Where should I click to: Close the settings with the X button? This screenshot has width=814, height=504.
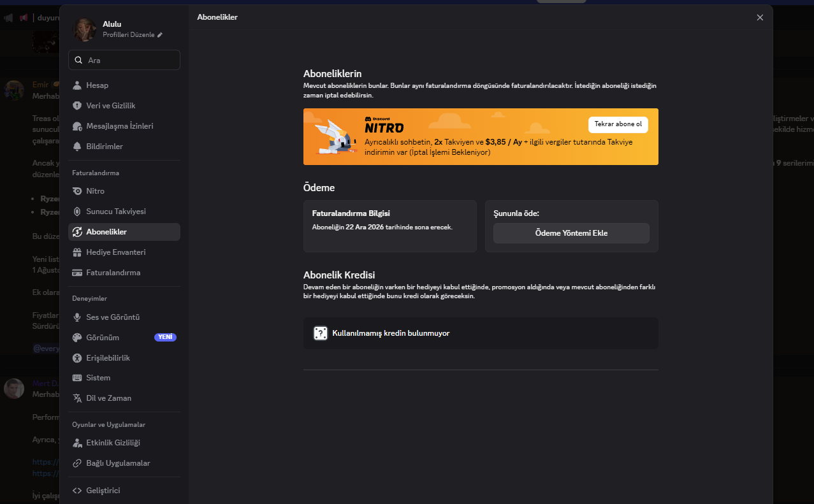[760, 17]
